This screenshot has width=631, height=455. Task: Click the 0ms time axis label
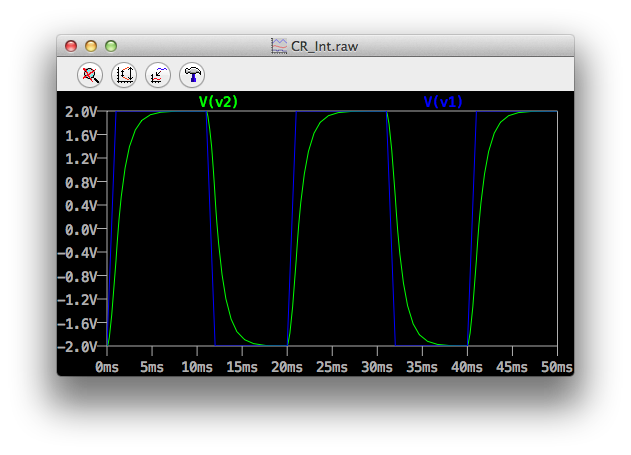click(108, 367)
